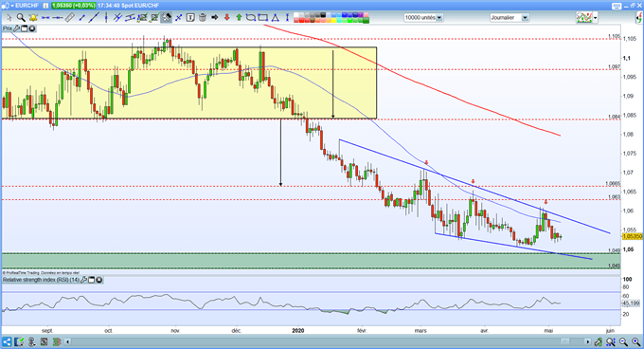Select the vertical line drawing tool
644x349 pixels.
[x=106, y=18]
